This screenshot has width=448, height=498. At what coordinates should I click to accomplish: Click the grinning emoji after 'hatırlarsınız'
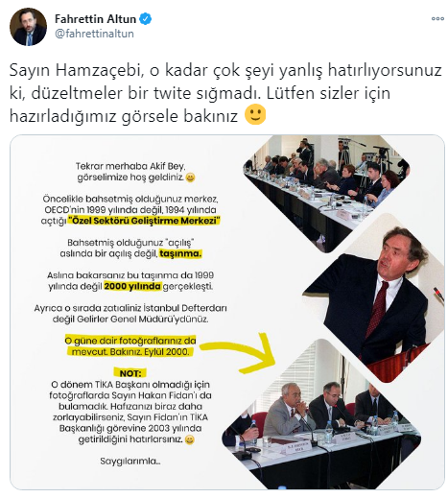pyautogui.click(x=189, y=439)
